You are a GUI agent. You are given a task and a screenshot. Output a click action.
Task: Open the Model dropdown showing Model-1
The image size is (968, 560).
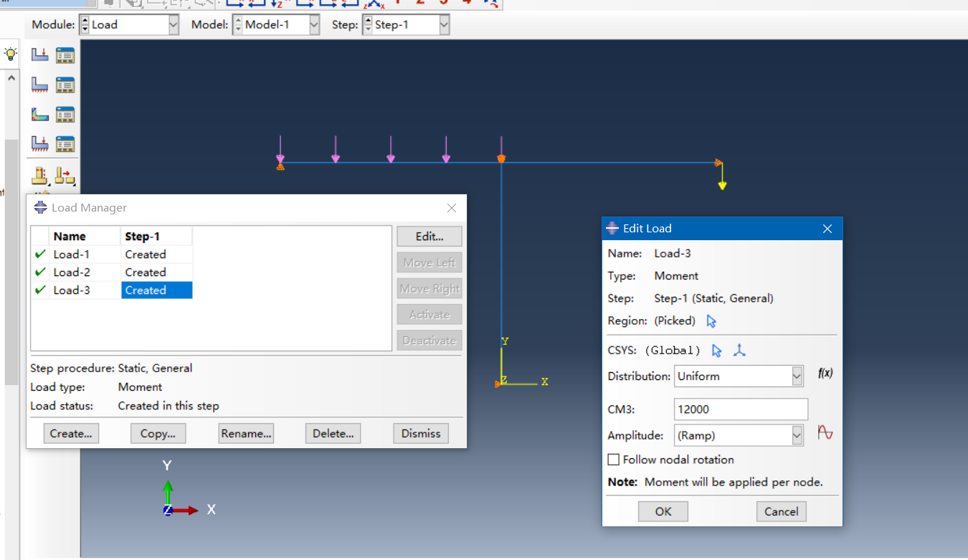[x=313, y=24]
